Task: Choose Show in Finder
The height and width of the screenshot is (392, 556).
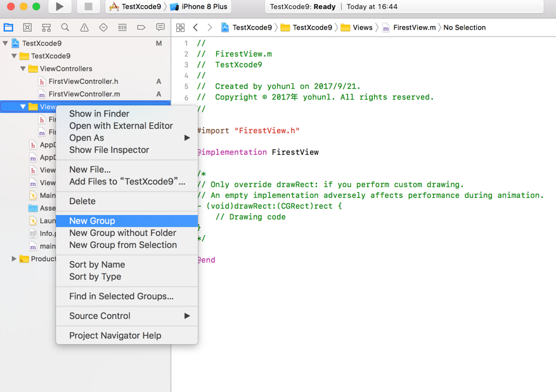Action: [127, 114]
